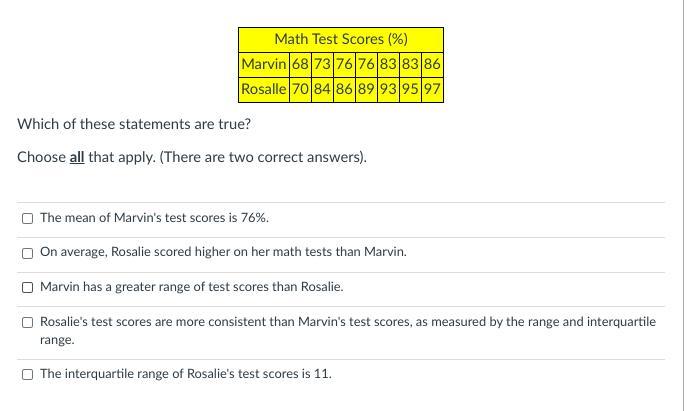This screenshot has width=687, height=411.
Task: Tick checkbox for Rosalie scored higher on average
Action: 27,253
